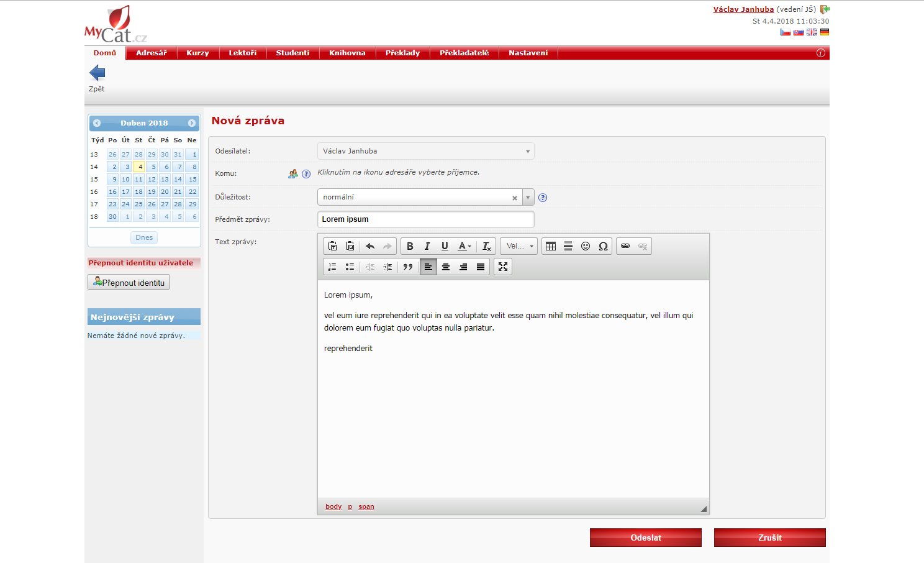Switch to the Studenti tab
The image size is (924, 563).
292,53
